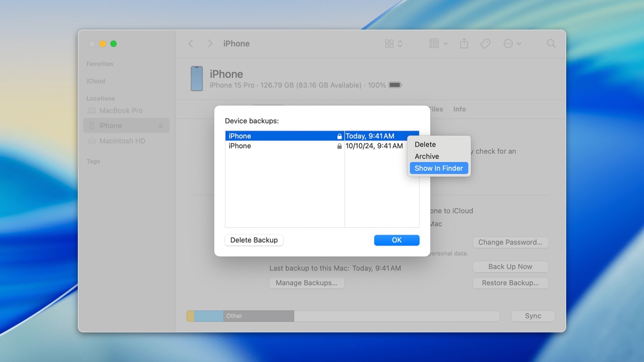Switch to the Info tab
The height and width of the screenshot is (362, 644).
[x=459, y=109]
